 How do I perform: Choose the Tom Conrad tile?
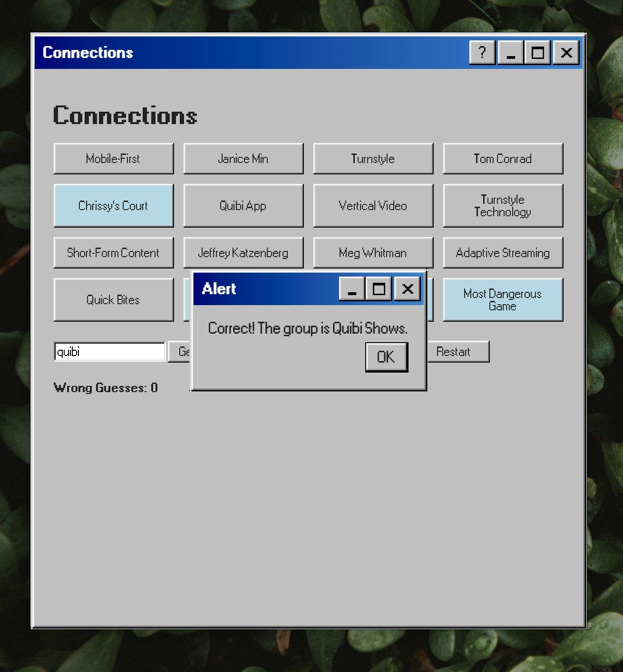point(503,159)
